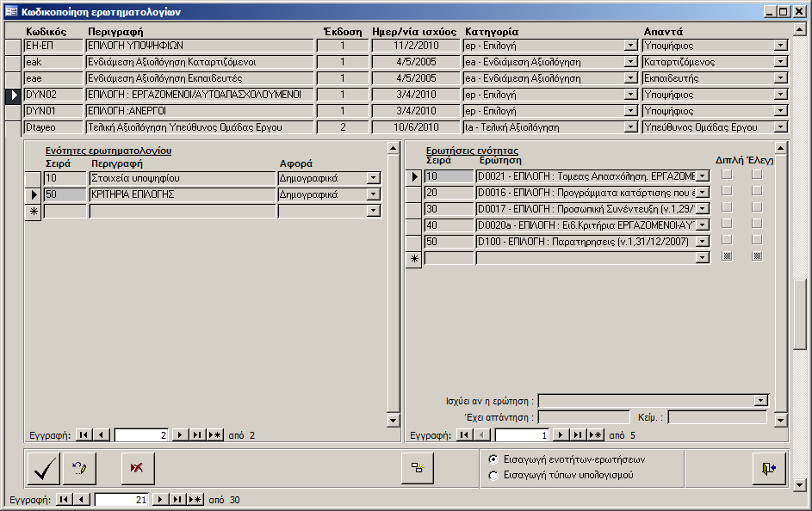Open Απαντά dropdown for EH-ΕΠ row
The height and width of the screenshot is (511, 812).
point(780,46)
